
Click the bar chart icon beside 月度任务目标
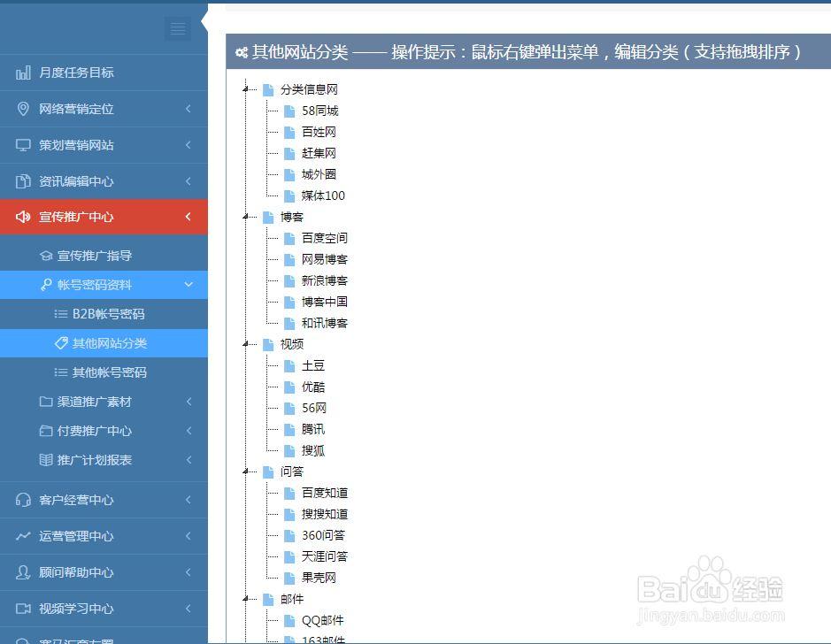point(23,73)
